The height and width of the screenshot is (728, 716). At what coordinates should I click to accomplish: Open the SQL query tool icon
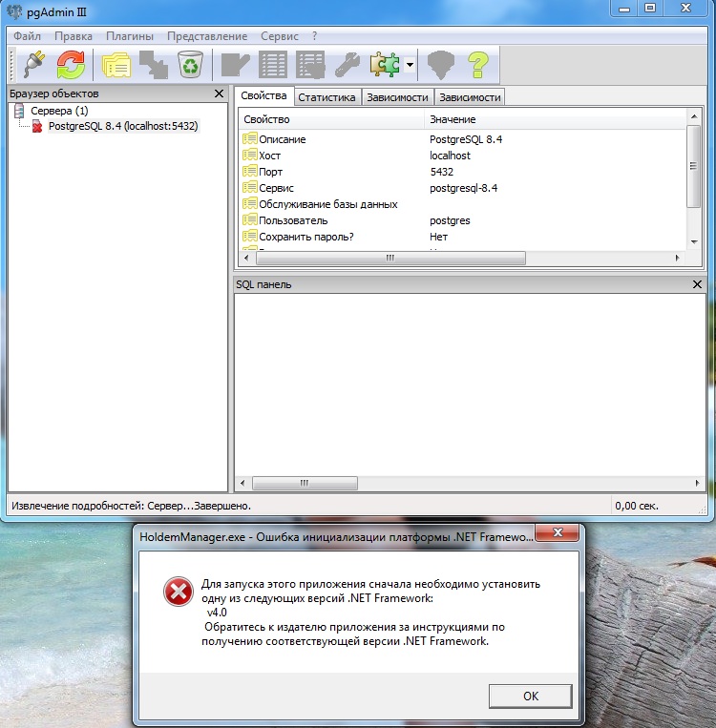[235, 64]
